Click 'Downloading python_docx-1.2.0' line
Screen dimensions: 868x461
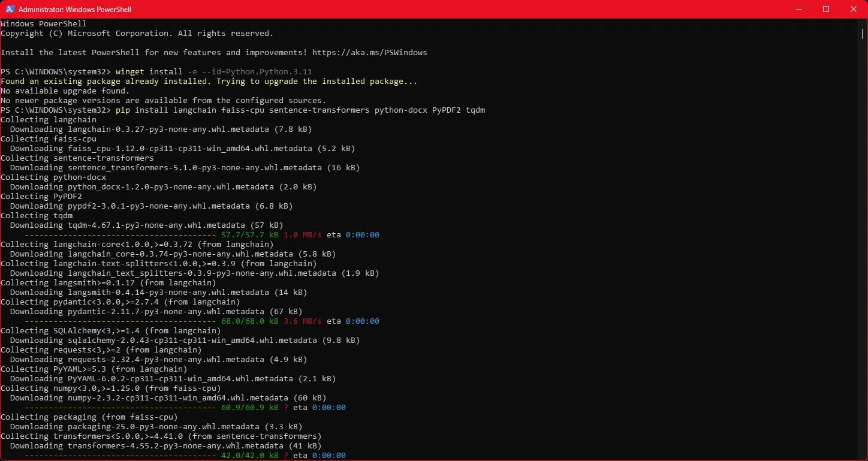click(x=164, y=187)
